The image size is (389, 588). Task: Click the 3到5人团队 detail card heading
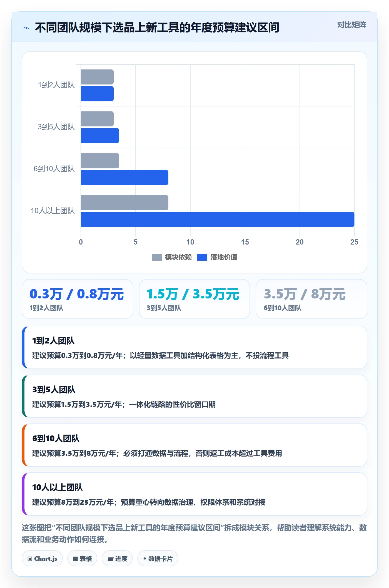click(54, 390)
